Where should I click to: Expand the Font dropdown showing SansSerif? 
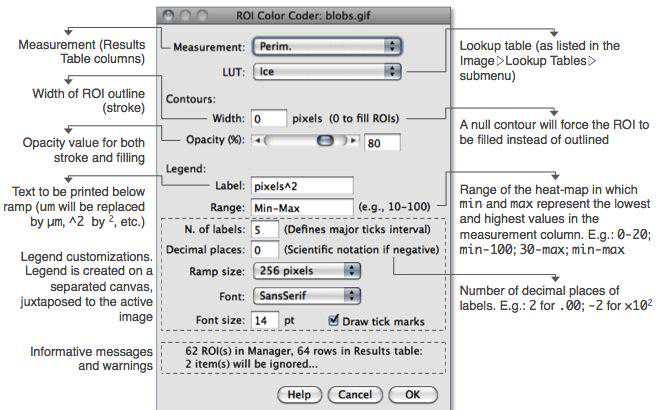307,295
